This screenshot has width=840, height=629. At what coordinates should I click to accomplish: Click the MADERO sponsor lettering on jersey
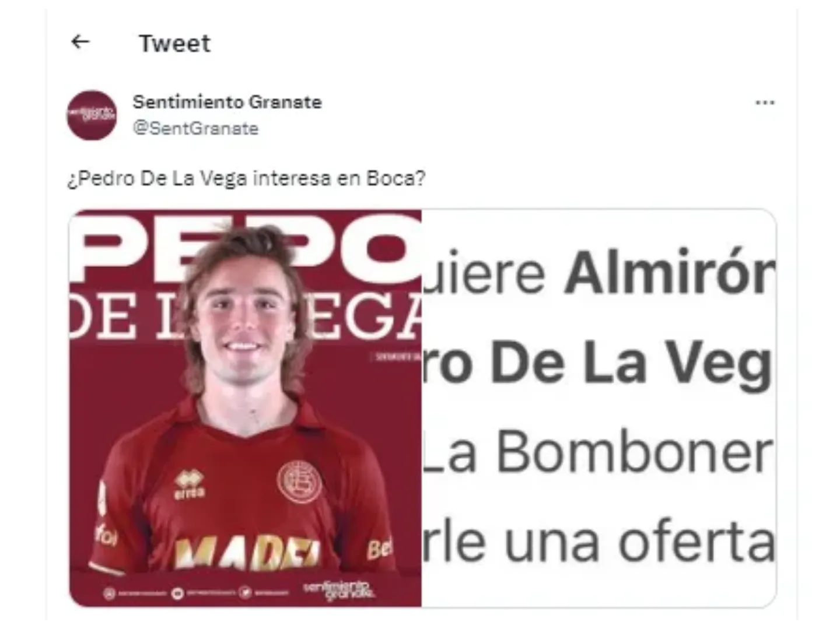(248, 554)
